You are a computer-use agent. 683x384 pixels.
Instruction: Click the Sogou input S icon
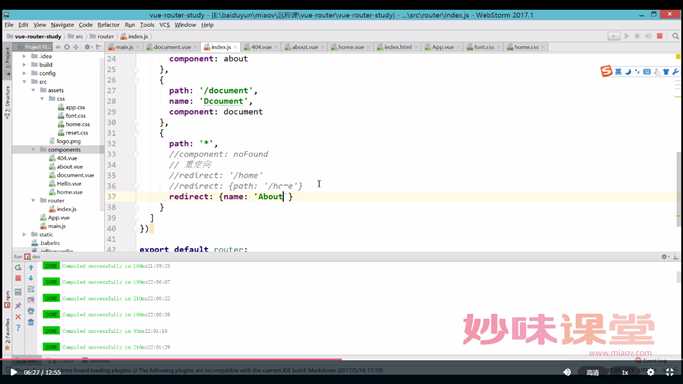tap(606, 71)
